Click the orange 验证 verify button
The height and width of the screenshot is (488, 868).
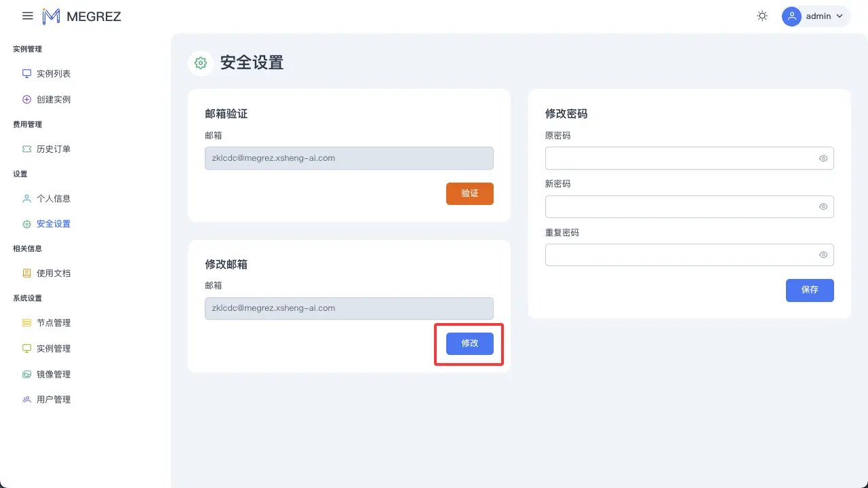469,193
